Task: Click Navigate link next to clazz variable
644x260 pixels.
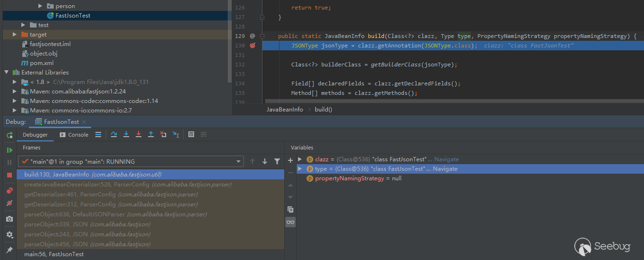Action: 446,159
